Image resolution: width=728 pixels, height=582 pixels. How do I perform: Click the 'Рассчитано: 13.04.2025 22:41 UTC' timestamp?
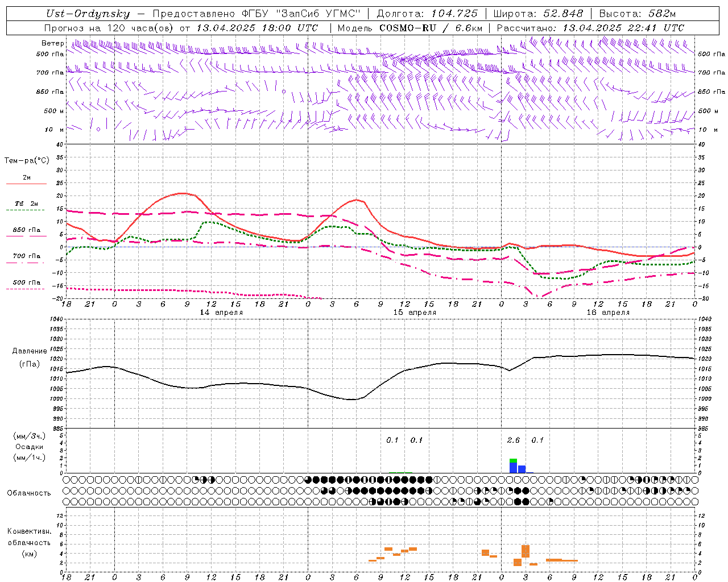(590, 28)
